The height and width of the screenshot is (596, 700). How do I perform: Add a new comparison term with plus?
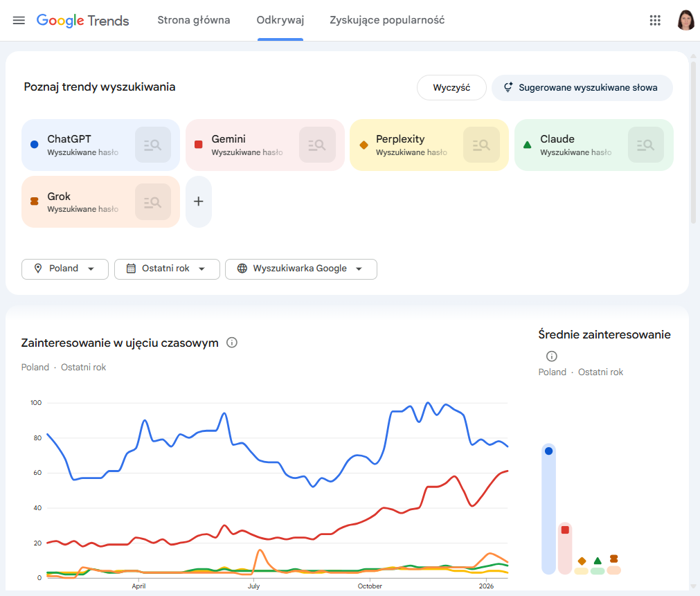coord(199,201)
